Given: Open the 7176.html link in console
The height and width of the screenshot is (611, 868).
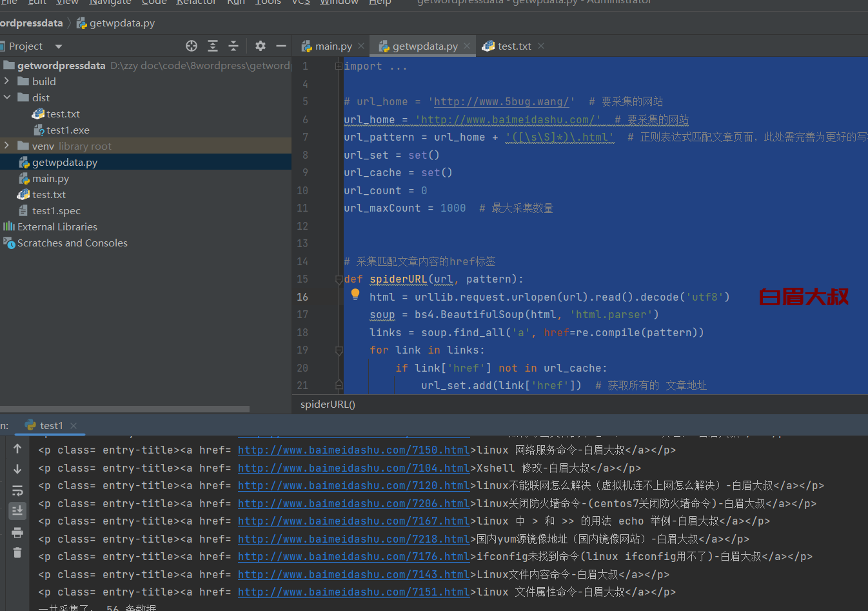Looking at the screenshot, I should [x=353, y=556].
